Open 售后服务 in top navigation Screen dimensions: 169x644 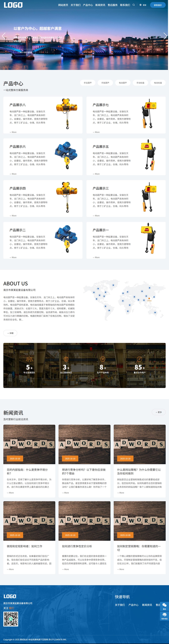tap(113, 5)
